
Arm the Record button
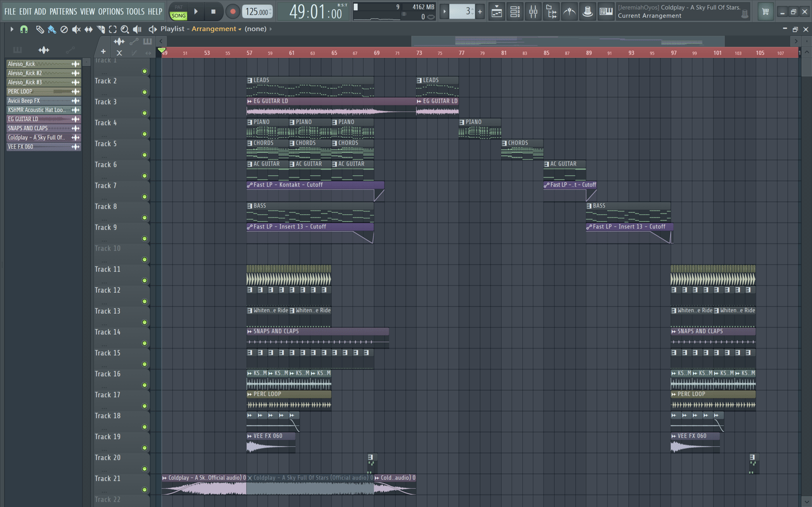click(x=233, y=11)
